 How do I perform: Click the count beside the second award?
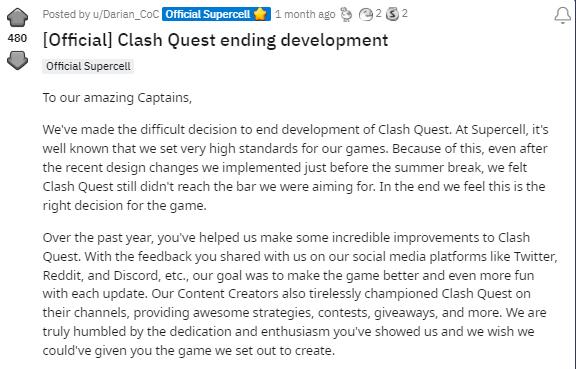pos(378,14)
